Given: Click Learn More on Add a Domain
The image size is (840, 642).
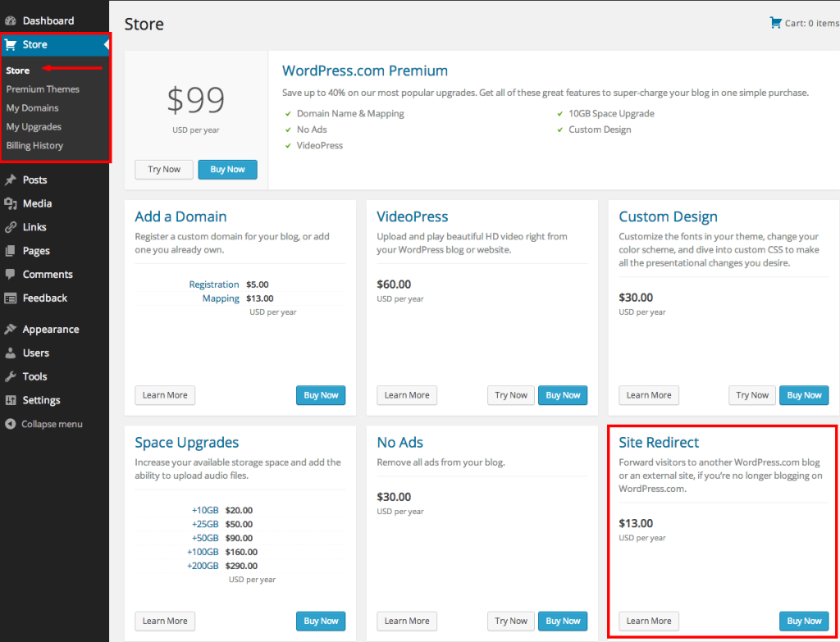Looking at the screenshot, I should coord(165,395).
